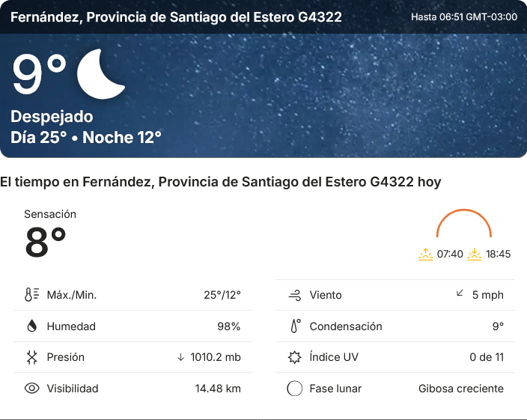527x420 pixels.
Task: Click the pressure arrows icon
Action: click(31, 357)
